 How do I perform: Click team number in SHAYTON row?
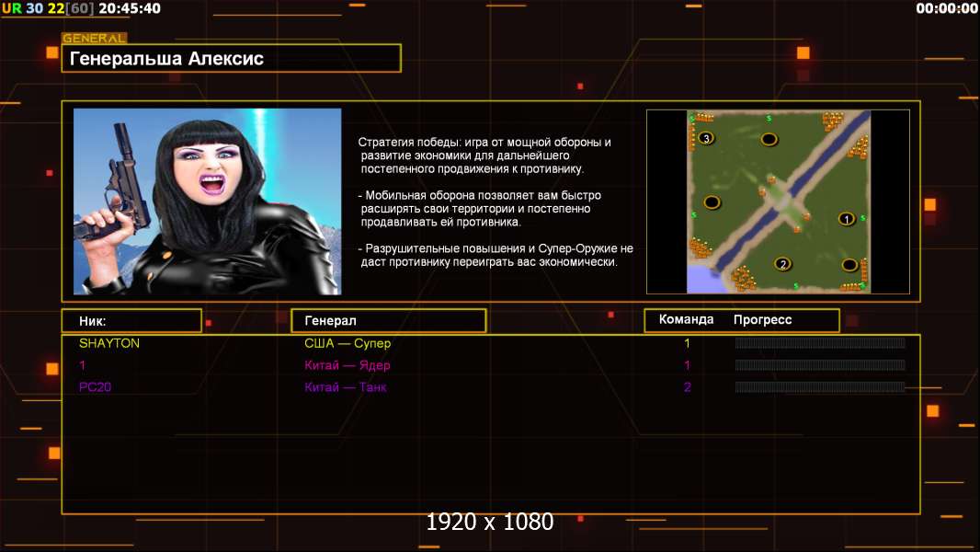coord(687,343)
